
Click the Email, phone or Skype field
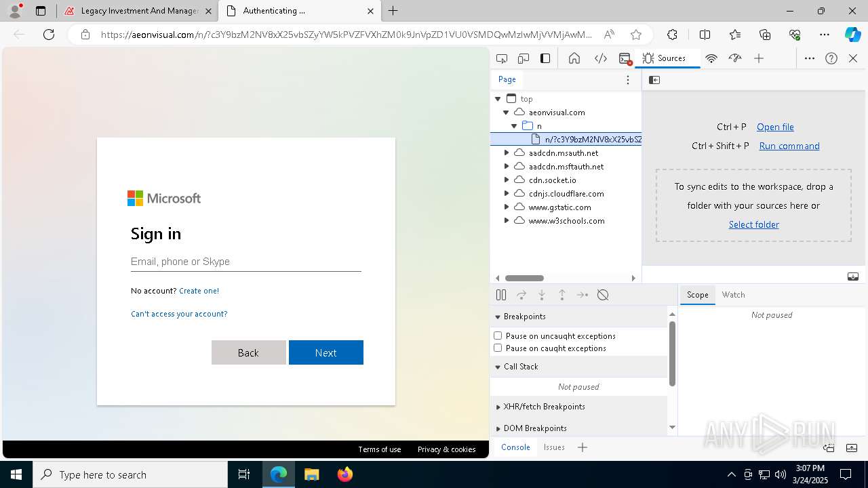(246, 262)
